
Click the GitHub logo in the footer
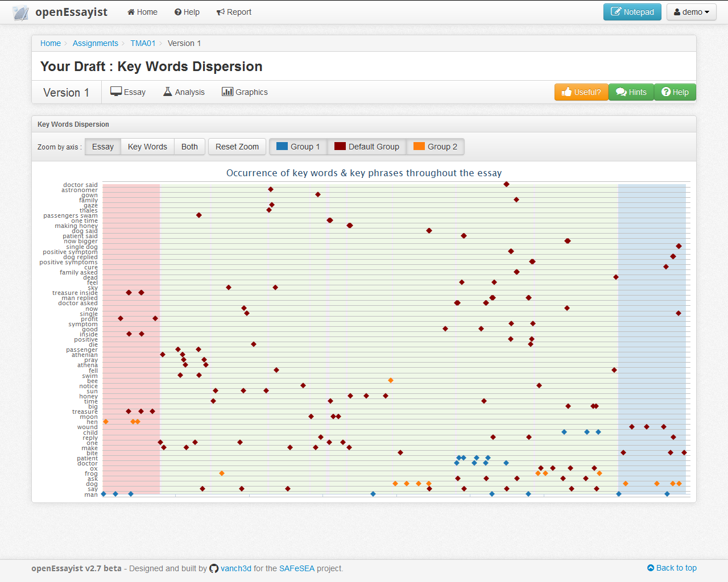[x=214, y=568]
